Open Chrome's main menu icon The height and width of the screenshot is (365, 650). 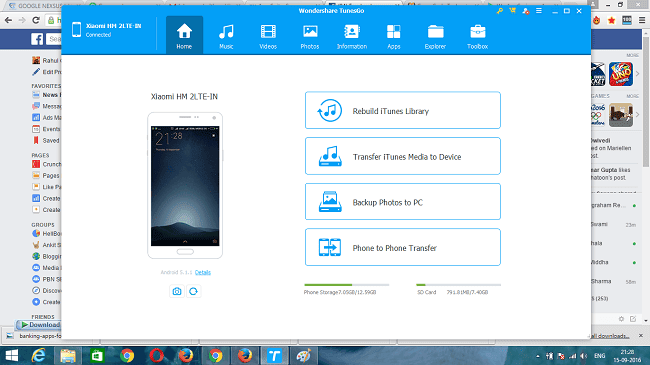coord(642,20)
